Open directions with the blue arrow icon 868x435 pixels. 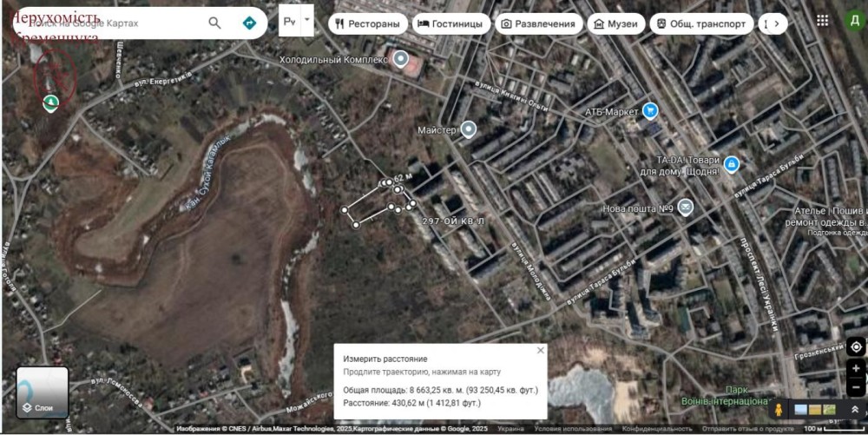pyautogui.click(x=249, y=23)
